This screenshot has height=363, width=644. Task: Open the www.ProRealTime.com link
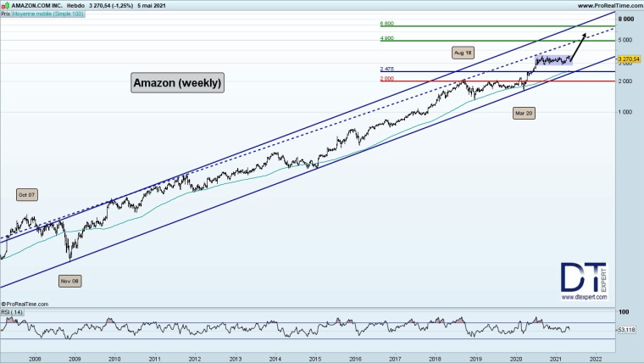(x=609, y=6)
